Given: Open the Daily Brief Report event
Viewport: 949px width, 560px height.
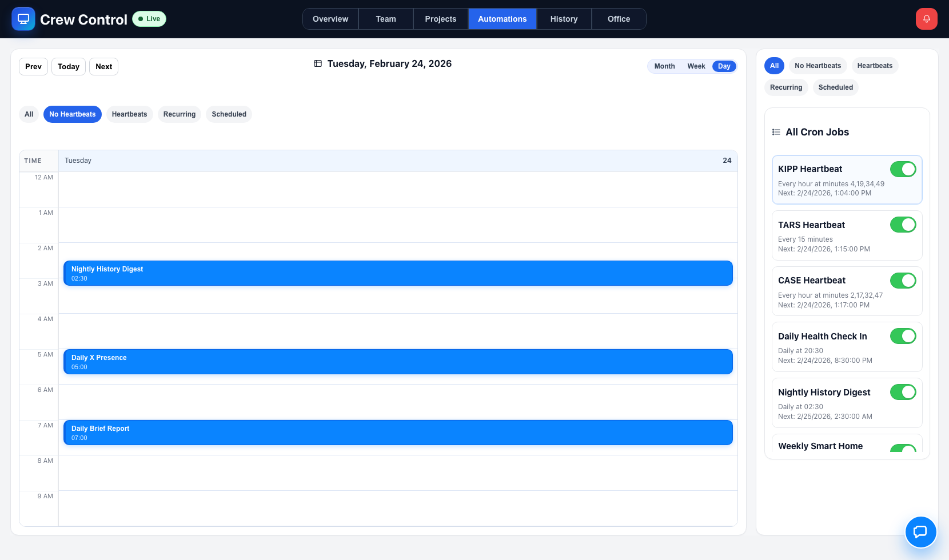Looking at the screenshot, I should [398, 433].
